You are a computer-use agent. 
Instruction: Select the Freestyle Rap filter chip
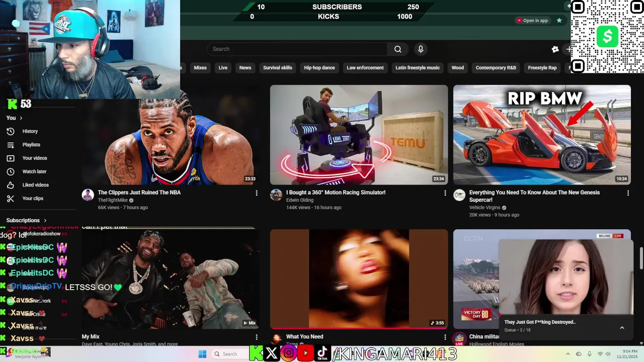[542, 68]
